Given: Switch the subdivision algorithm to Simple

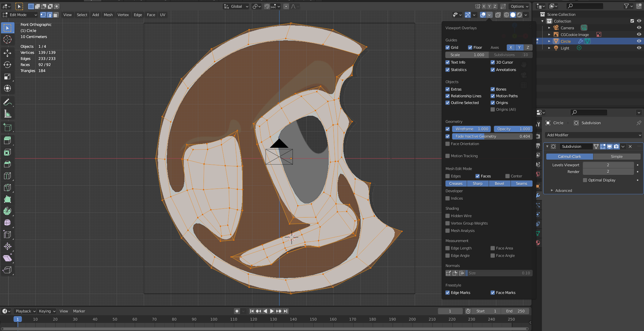Looking at the screenshot, I should [x=616, y=157].
